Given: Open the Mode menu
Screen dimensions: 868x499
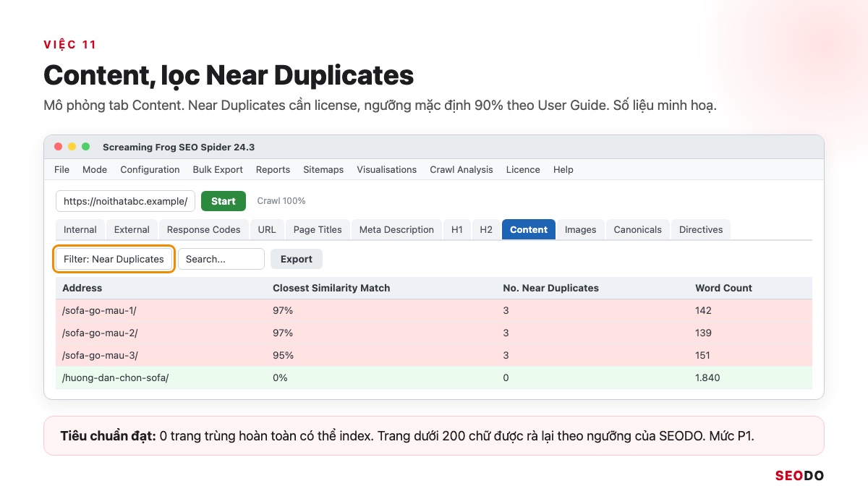Looking at the screenshot, I should pos(95,169).
